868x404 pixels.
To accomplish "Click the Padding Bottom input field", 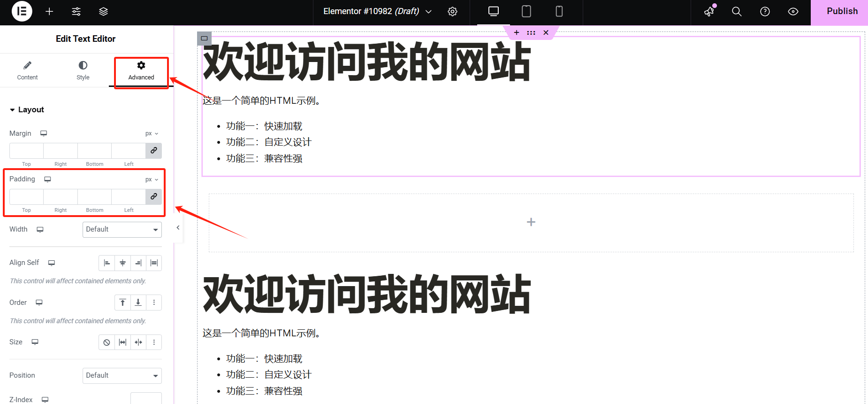I will click(x=95, y=197).
